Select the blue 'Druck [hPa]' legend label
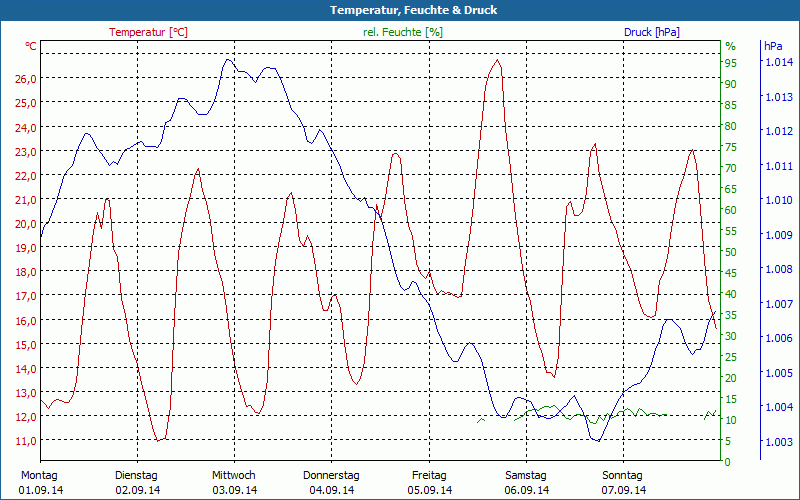 pos(651,32)
